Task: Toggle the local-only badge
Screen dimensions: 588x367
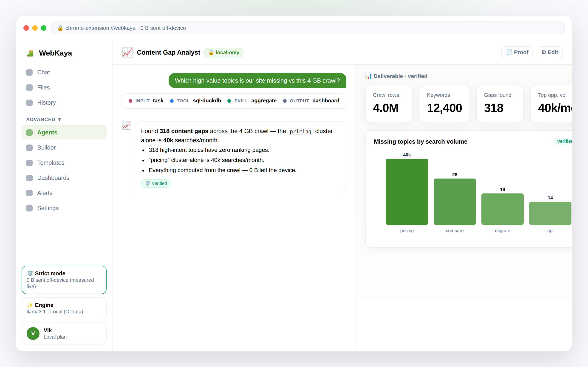Action: click(x=223, y=53)
